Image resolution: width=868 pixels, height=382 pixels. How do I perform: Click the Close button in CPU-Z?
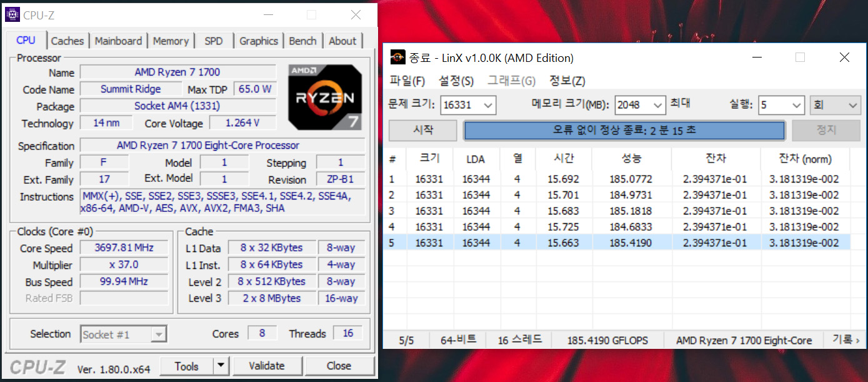click(339, 366)
